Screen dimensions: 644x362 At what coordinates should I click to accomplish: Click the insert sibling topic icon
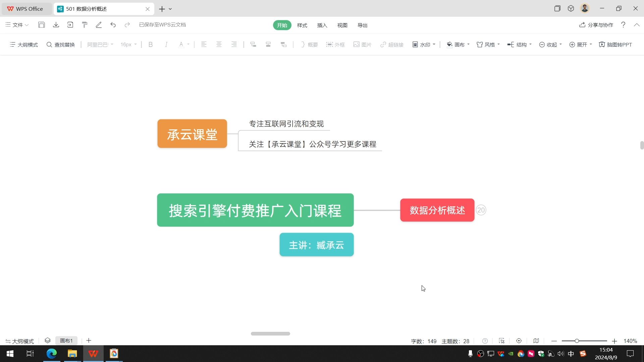tap(268, 45)
